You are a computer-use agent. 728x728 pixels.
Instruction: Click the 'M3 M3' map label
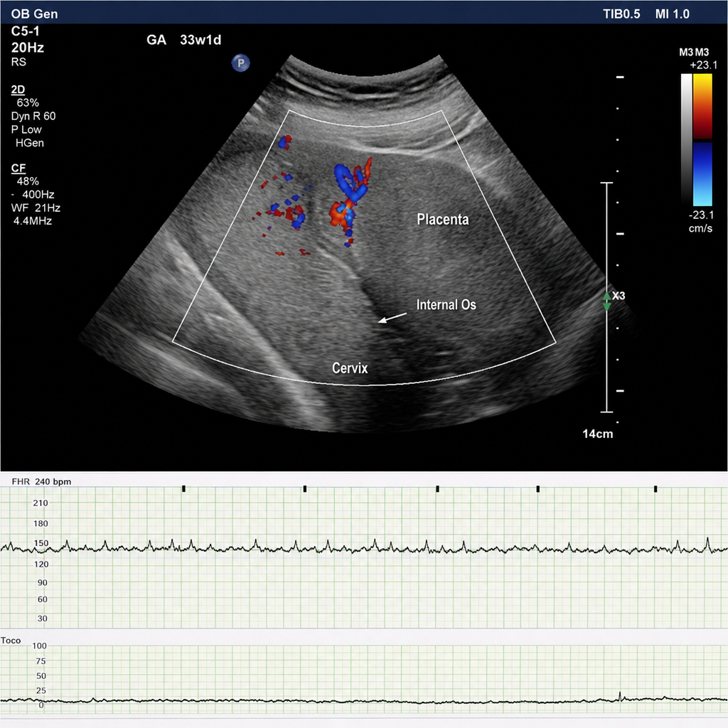(x=694, y=52)
